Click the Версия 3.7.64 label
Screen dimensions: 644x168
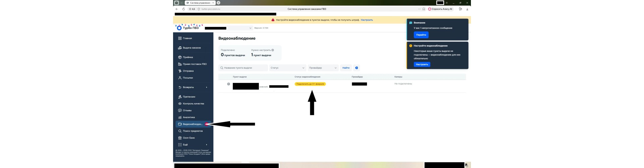click(261, 28)
